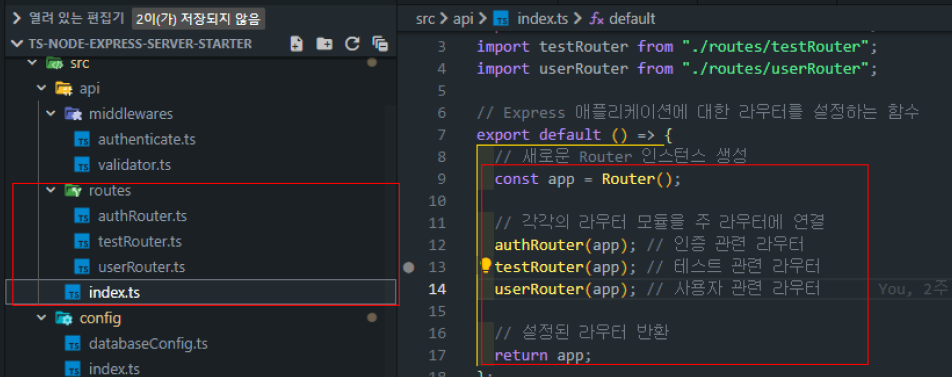Click TypeScript icon beside userRouter.ts
The height and width of the screenshot is (377, 952).
(x=82, y=267)
